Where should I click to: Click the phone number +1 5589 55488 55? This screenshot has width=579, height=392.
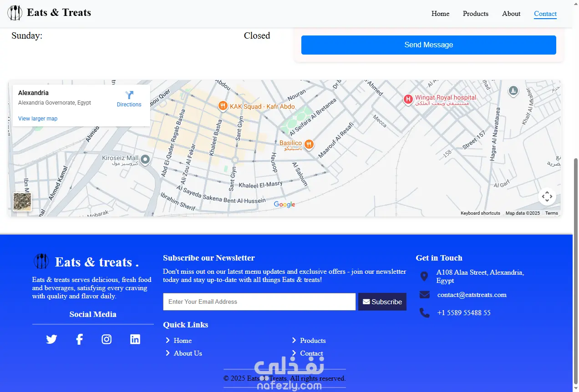(464, 313)
